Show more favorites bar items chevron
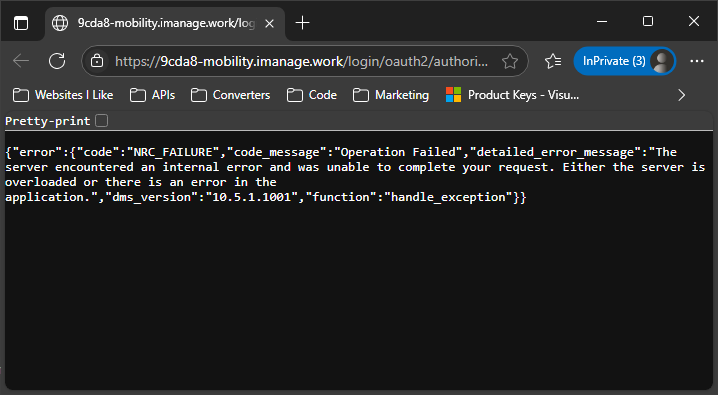 tap(681, 95)
